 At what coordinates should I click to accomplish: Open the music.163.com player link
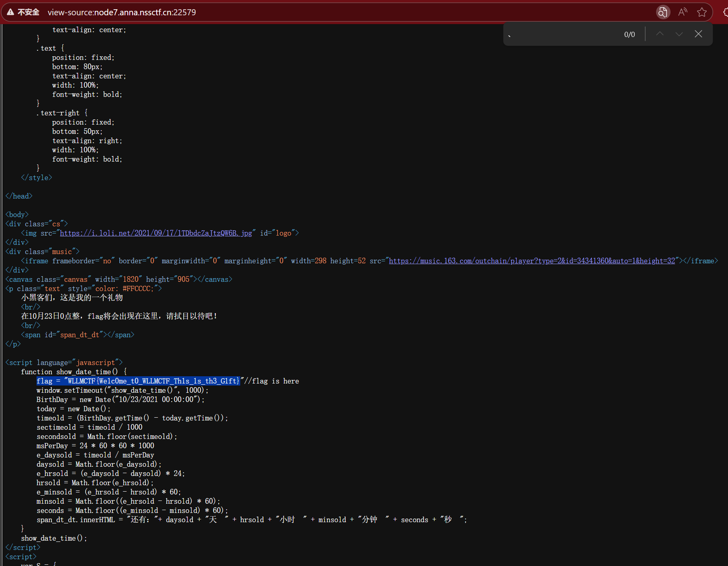532,261
